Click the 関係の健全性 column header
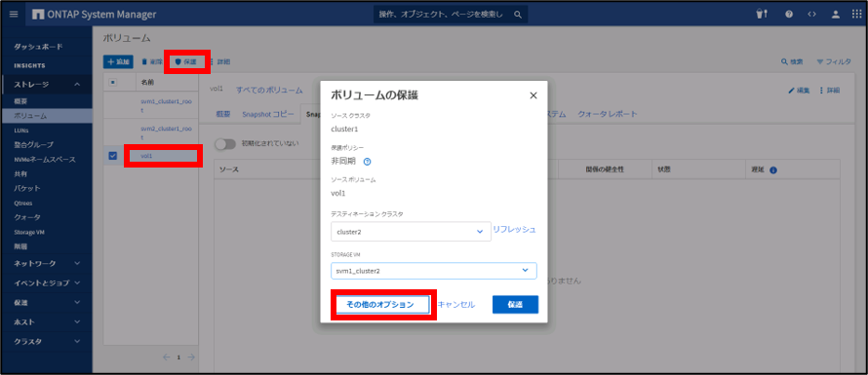 point(605,170)
